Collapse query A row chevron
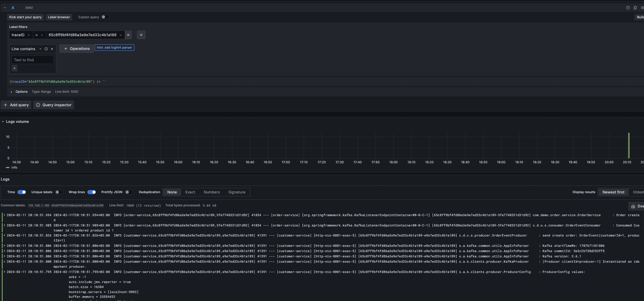 (5, 8)
